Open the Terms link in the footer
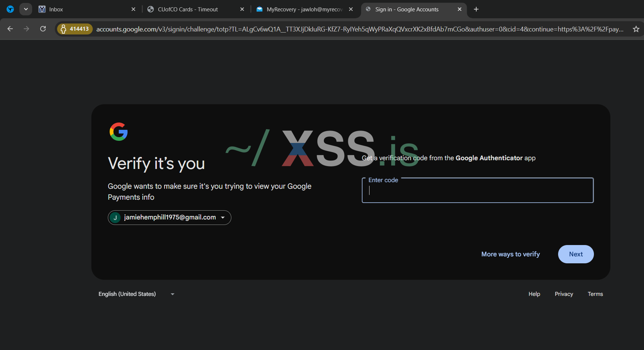 595,294
